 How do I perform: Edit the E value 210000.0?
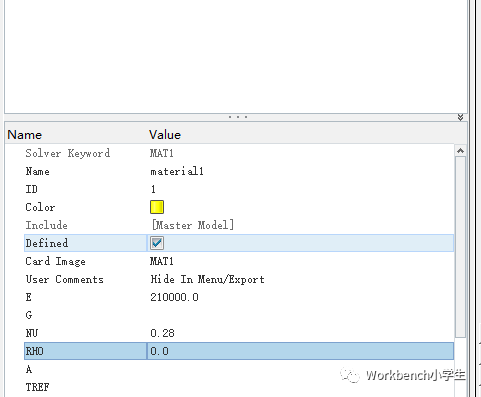pyautogui.click(x=174, y=297)
